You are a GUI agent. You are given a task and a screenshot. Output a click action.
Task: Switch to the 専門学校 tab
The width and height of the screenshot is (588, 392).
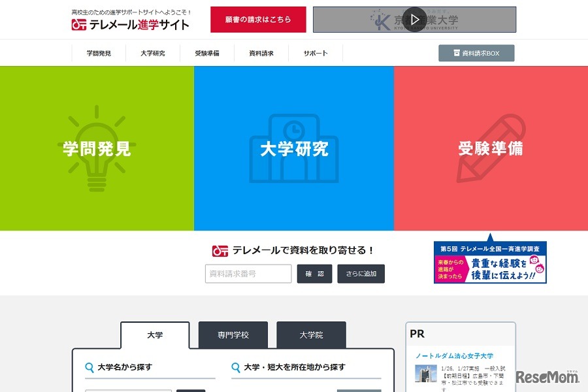click(x=232, y=335)
